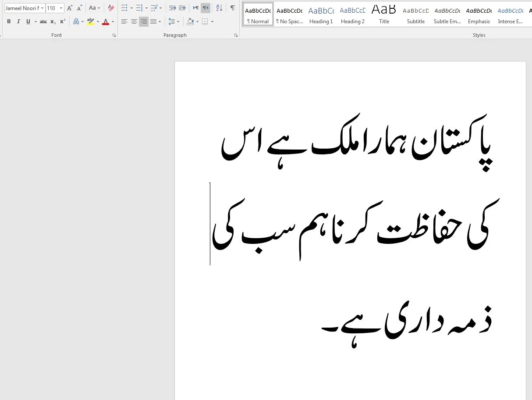Toggle bold formatting

(x=8, y=21)
